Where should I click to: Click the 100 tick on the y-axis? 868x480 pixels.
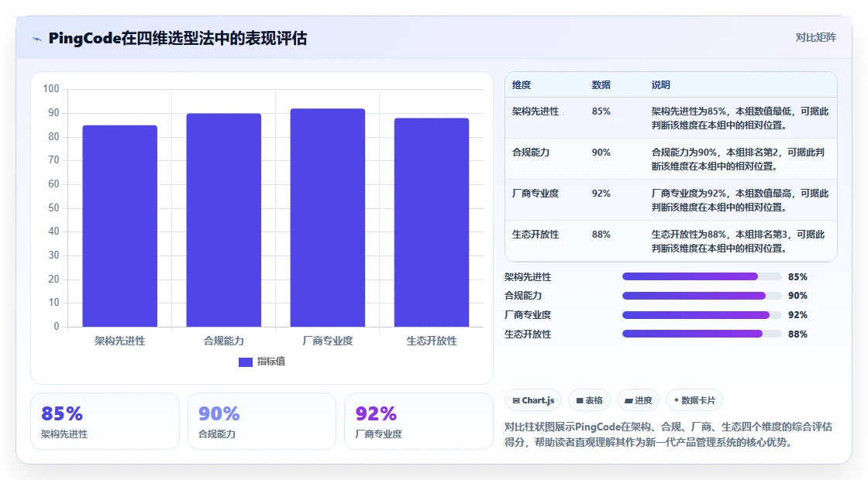tap(51, 88)
